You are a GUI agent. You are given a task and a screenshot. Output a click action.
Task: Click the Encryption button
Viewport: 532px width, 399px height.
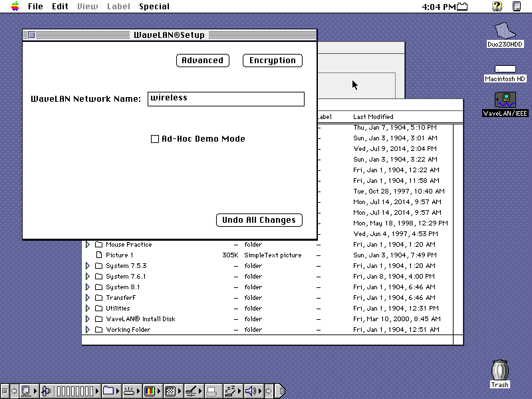273,61
